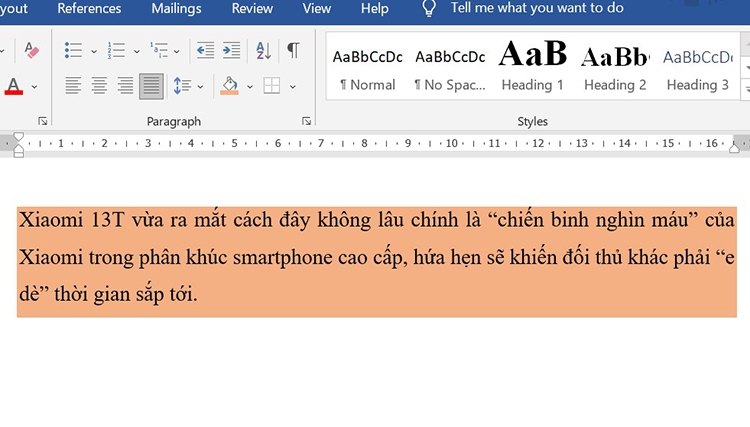Image resolution: width=750 pixels, height=427 pixels.
Task: Apply a bulleted list
Action: [73, 50]
